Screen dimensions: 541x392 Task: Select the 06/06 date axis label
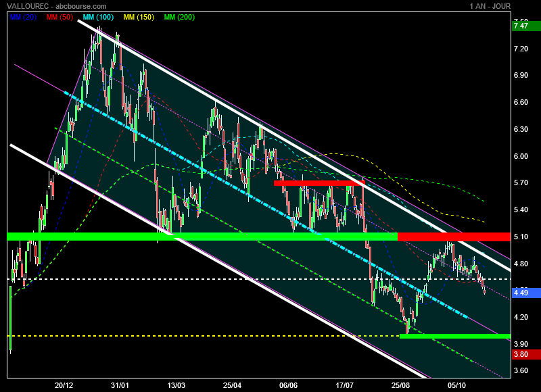pos(288,385)
